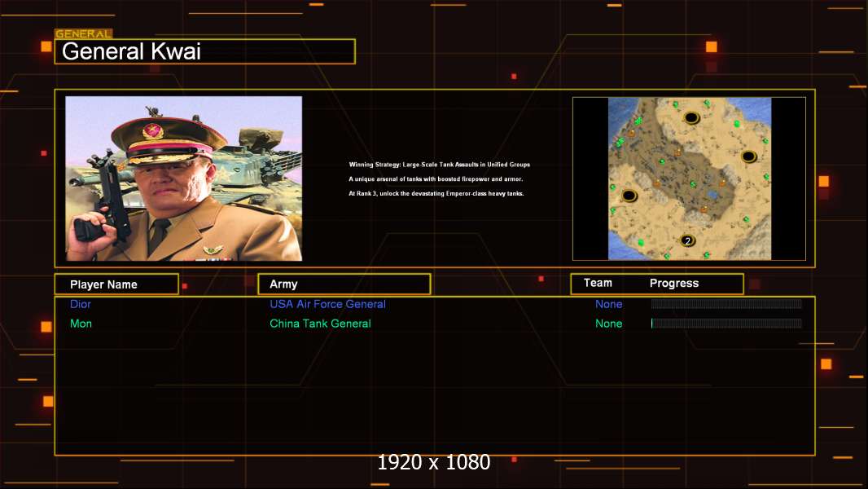Click the USA Air Force General entry
The height and width of the screenshot is (489, 868).
click(327, 304)
